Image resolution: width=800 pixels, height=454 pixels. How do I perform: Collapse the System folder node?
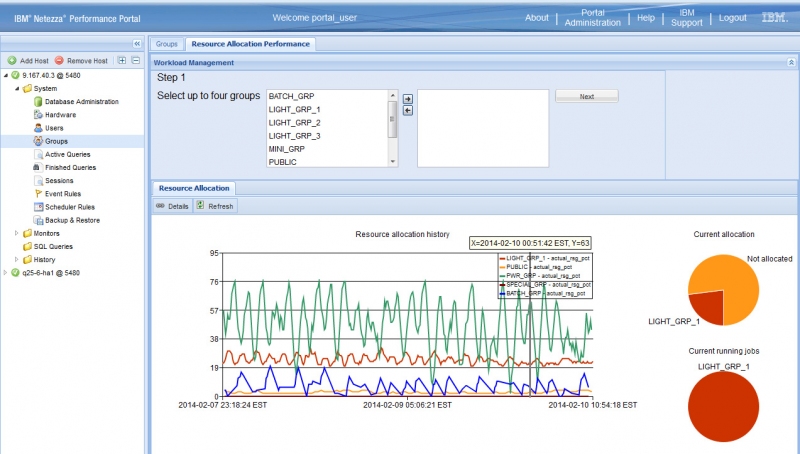(17, 88)
